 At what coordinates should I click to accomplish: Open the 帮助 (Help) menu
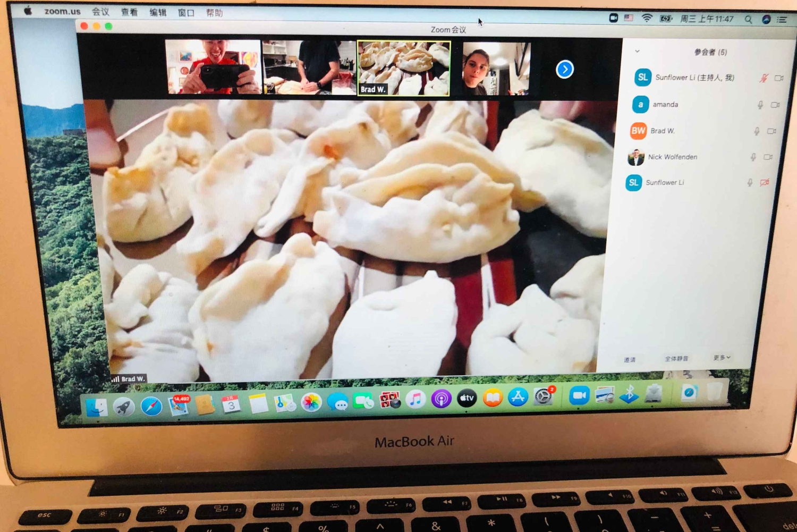215,13
